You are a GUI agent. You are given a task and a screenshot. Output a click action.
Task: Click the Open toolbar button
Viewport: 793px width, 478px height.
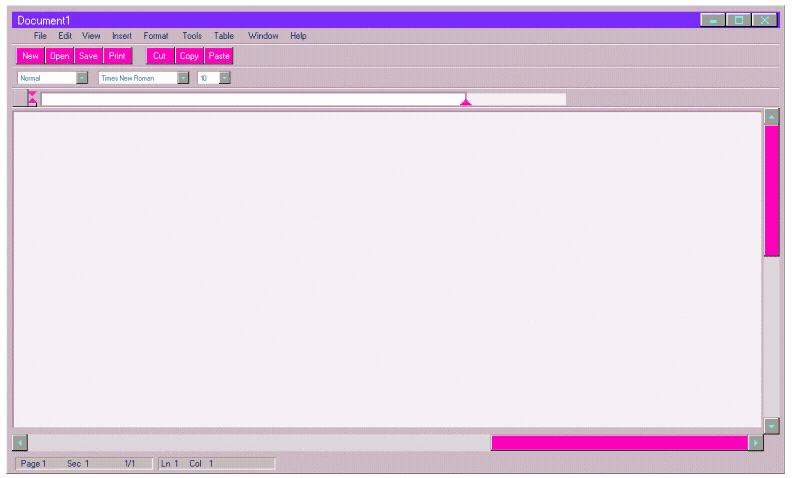(x=60, y=56)
